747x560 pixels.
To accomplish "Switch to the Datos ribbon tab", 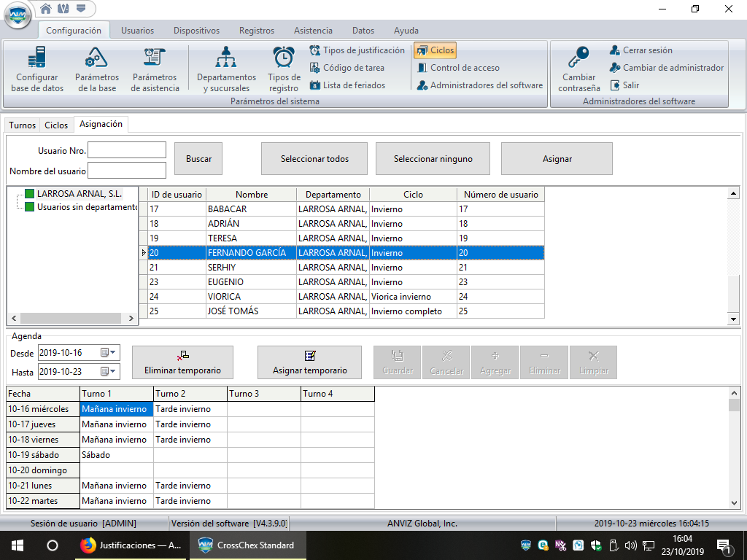I will pyautogui.click(x=363, y=31).
